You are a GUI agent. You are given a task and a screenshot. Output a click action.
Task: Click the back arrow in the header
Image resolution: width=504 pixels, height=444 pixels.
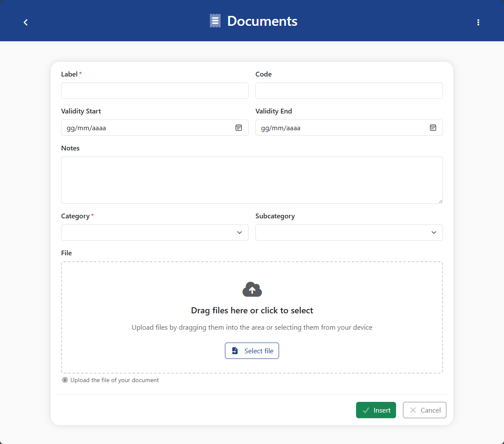click(25, 22)
